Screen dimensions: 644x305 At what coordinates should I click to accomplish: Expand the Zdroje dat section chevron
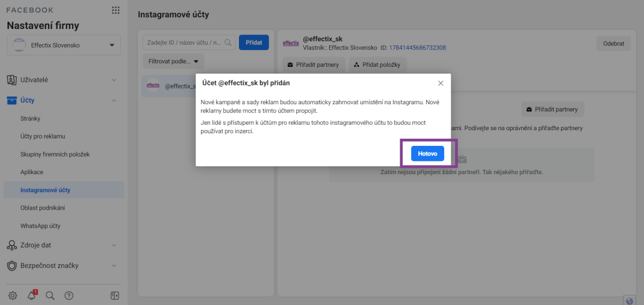114,245
